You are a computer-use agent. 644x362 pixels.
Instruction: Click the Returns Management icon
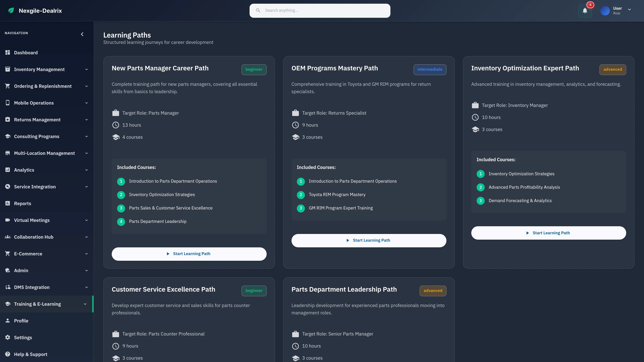coord(8,119)
